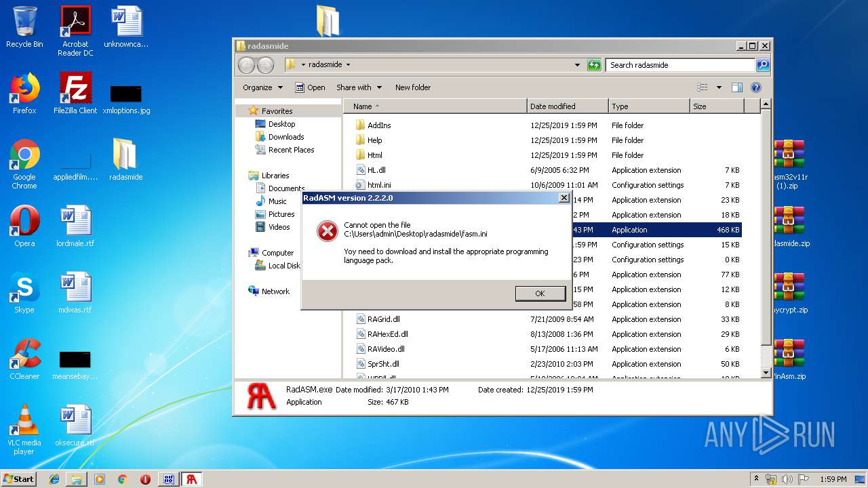Sort by Date modified column
Image resolution: width=868 pixels, height=488 pixels.
(568, 106)
